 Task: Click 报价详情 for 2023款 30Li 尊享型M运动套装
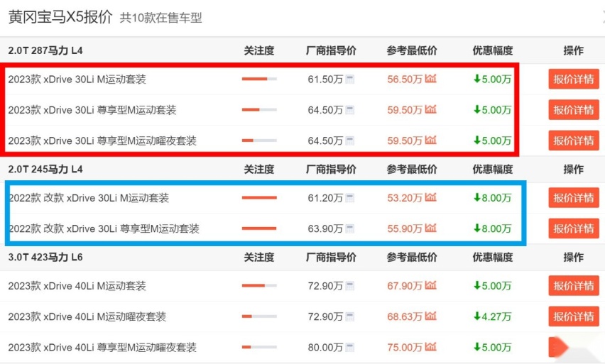[574, 110]
